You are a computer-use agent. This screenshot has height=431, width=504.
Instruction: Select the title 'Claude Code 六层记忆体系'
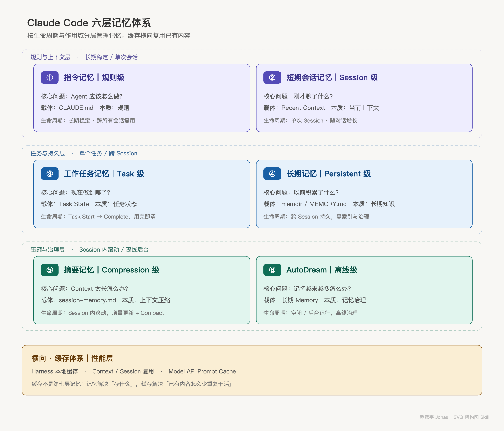tap(89, 23)
